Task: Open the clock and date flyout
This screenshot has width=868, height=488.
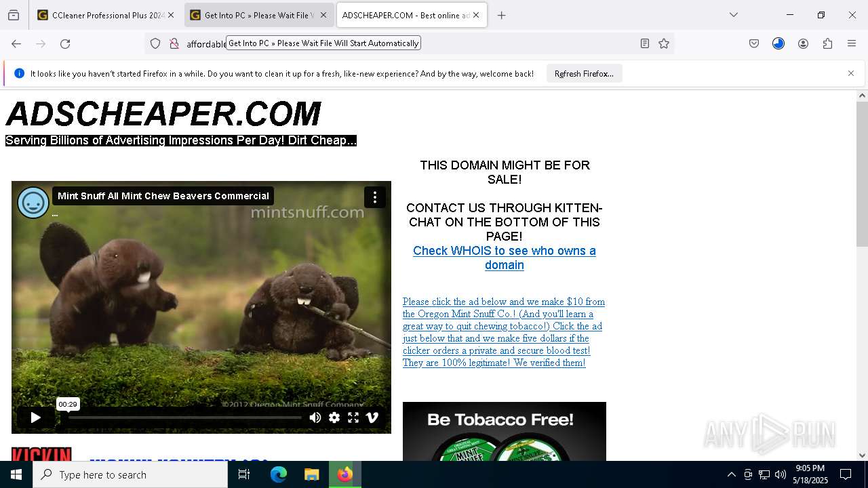Action: point(810,474)
